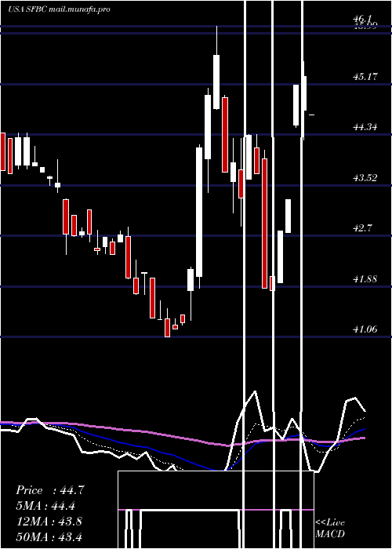Click the 44.34 price level label
Image resolution: width=392 pixels, height=549 pixels.
tap(365, 127)
